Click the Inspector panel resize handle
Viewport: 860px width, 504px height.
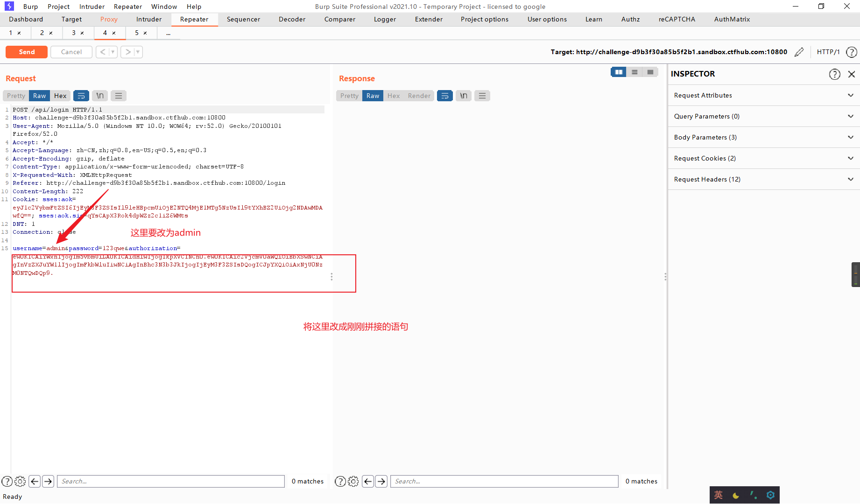[665, 277]
